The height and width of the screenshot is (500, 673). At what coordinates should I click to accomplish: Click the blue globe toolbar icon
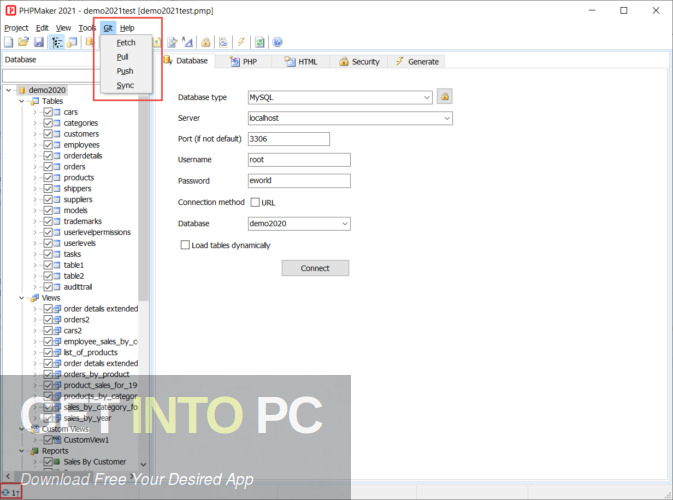tap(277, 42)
